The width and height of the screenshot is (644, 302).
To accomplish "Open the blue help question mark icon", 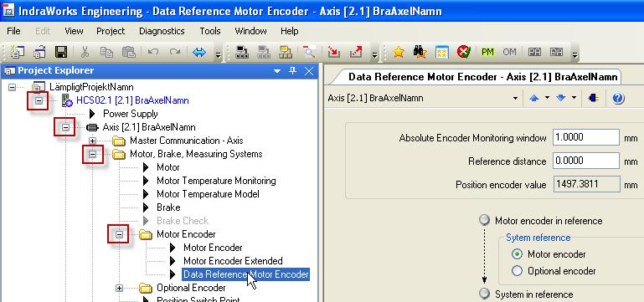I will pyautogui.click(x=618, y=99).
